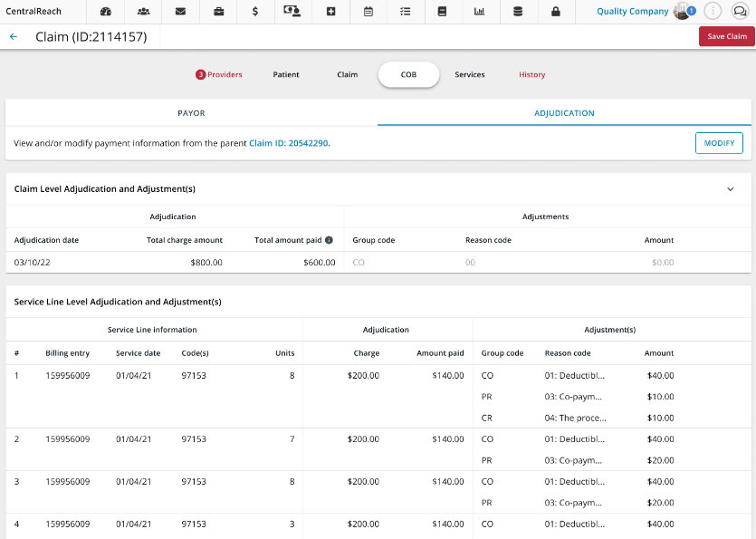Open the bar chart reports icon
Image resolution: width=756 pixels, height=539 pixels.
pos(479,12)
